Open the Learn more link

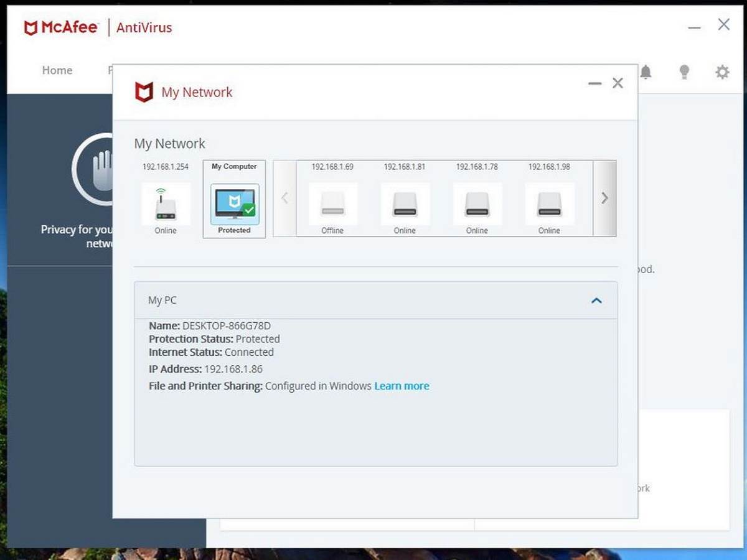click(x=402, y=386)
